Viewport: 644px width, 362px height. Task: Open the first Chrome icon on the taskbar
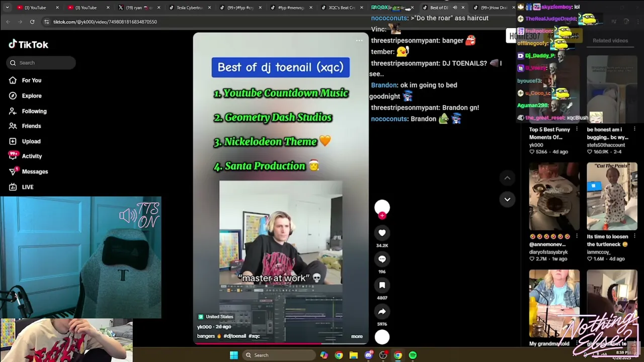[x=339, y=355]
